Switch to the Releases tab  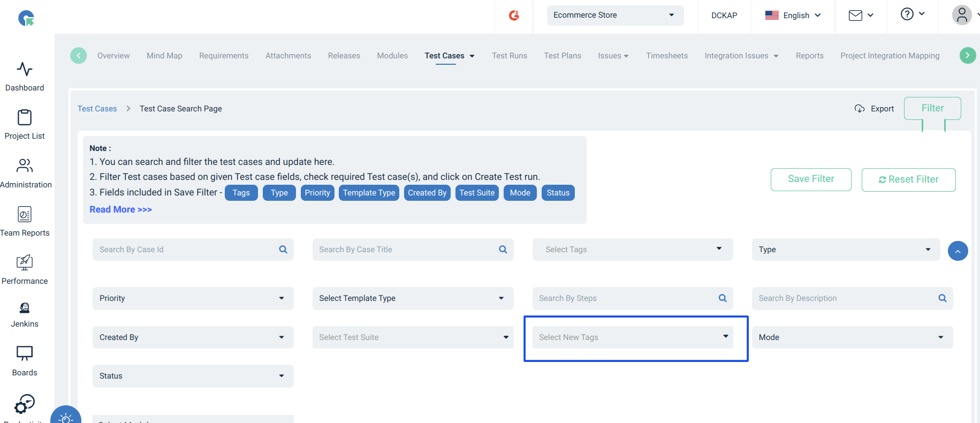pos(344,56)
